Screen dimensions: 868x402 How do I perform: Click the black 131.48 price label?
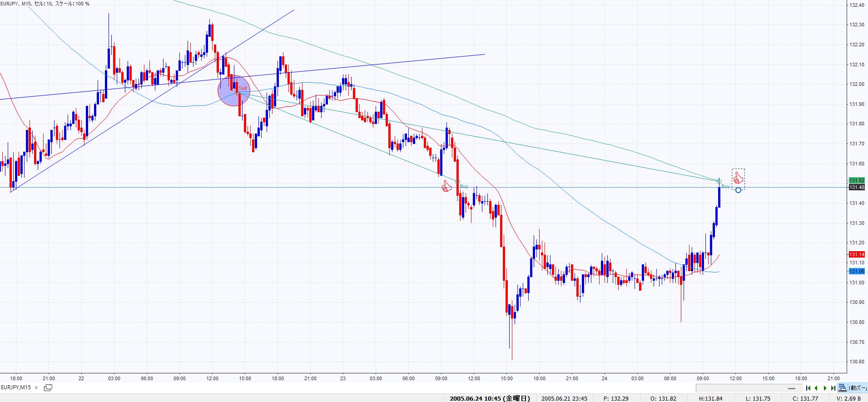pos(856,187)
